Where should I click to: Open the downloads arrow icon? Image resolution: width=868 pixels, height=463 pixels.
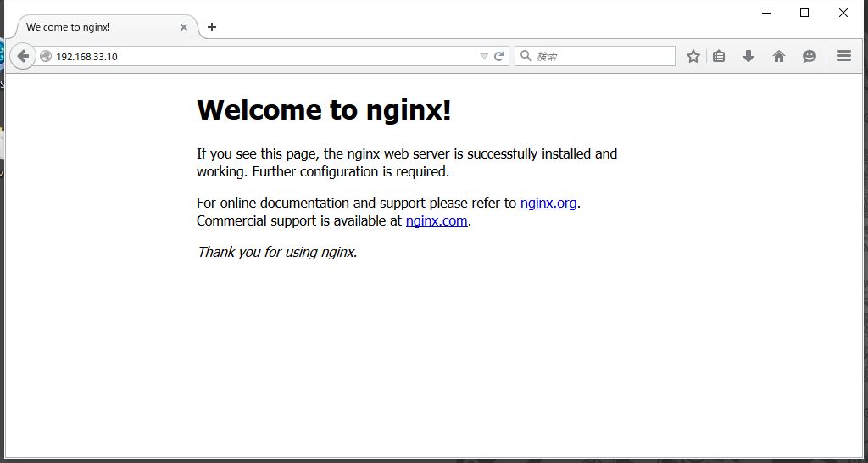748,56
